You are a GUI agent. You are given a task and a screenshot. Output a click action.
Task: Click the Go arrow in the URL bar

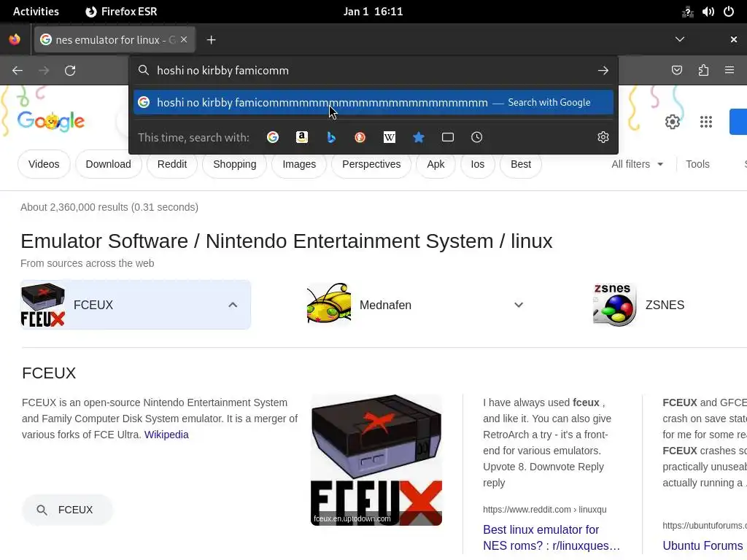(603, 71)
